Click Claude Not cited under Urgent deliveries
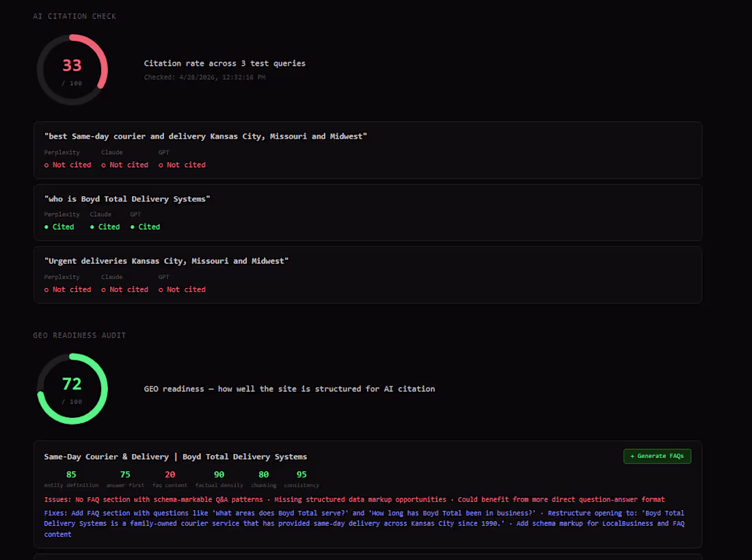The width and height of the screenshot is (752, 560). (124, 290)
